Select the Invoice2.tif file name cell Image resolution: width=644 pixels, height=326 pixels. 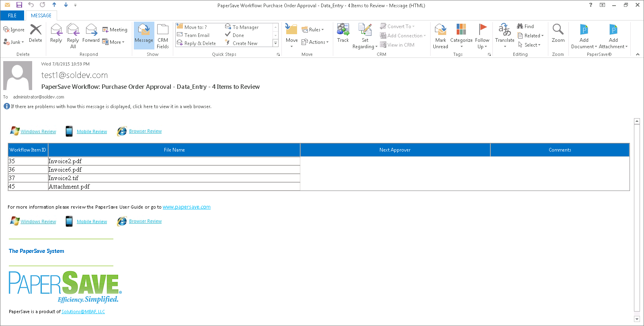click(174, 178)
